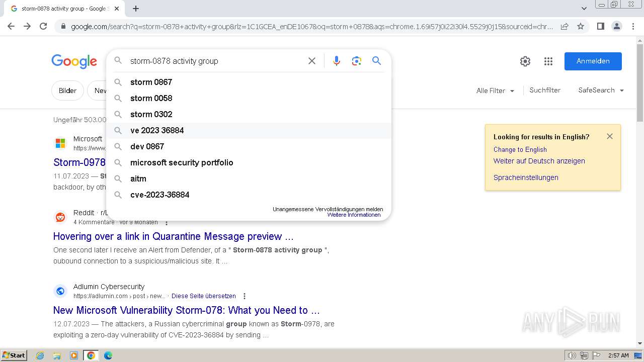Open Microsoft Edge from the taskbar
Image resolution: width=644 pixels, height=362 pixels.
(108, 355)
